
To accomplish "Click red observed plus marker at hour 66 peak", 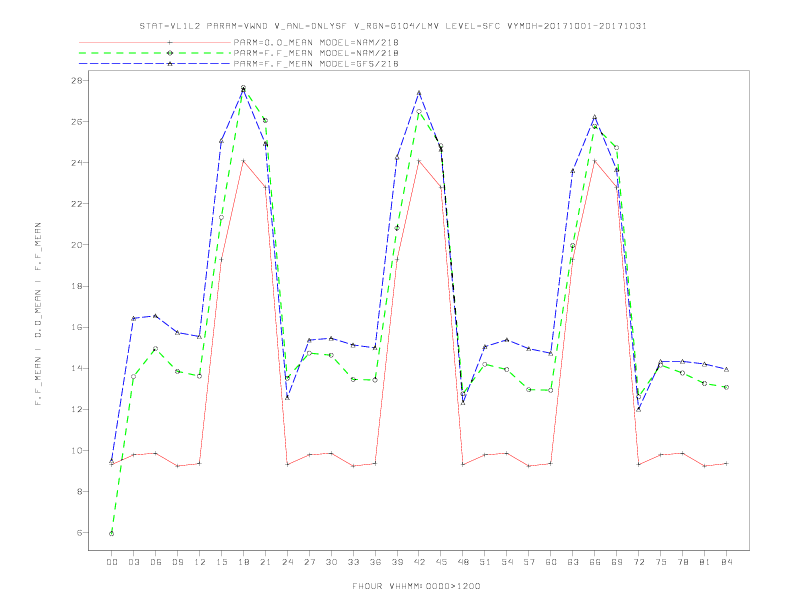I will point(595,161).
